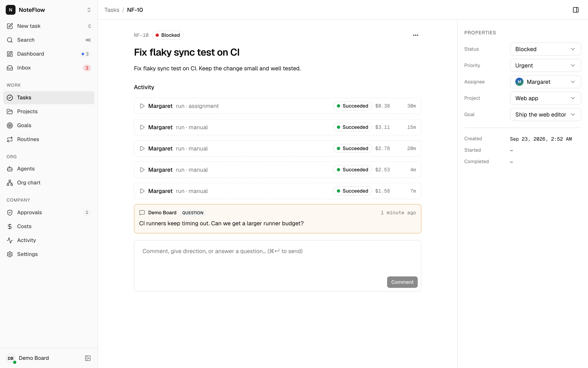Open the Inbox sidebar item
588x368 pixels.
point(49,68)
